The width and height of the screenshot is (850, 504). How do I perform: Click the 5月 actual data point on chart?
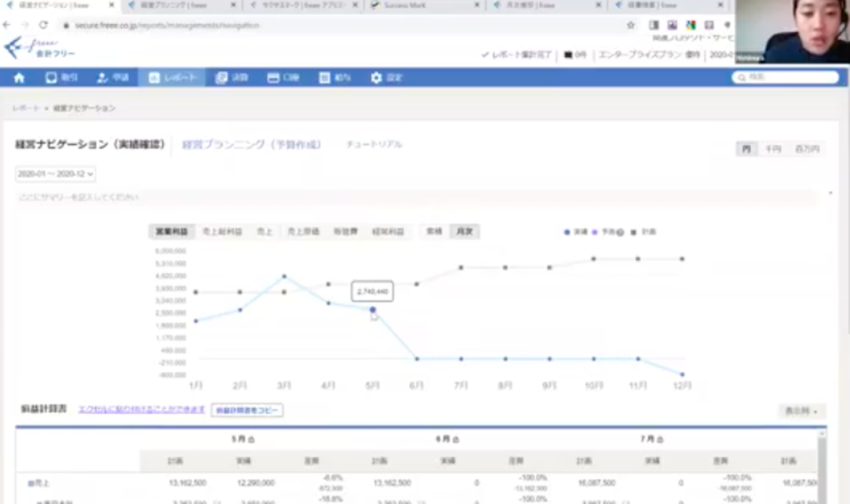pyautogui.click(x=372, y=309)
